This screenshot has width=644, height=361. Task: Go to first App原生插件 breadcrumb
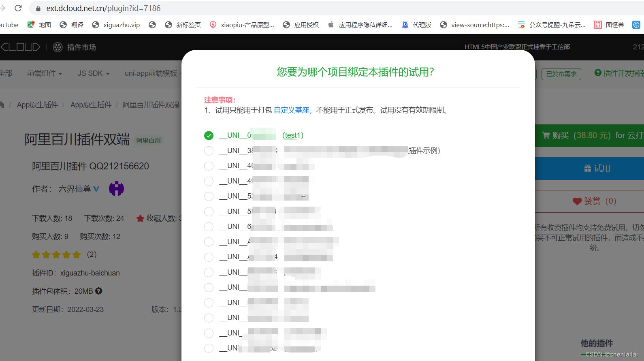click(37, 105)
